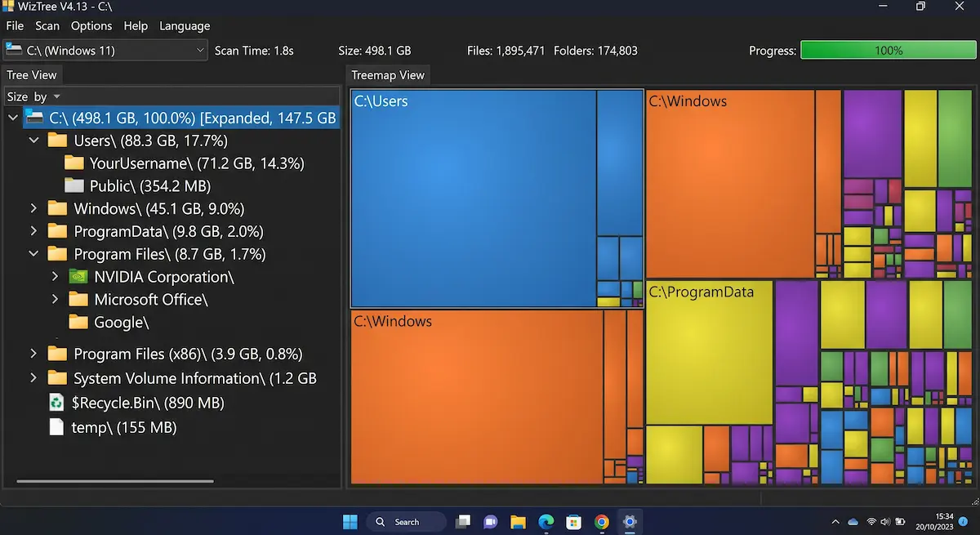Image resolution: width=980 pixels, height=535 pixels.
Task: Launch Google Chrome from the taskbar
Action: coord(602,521)
